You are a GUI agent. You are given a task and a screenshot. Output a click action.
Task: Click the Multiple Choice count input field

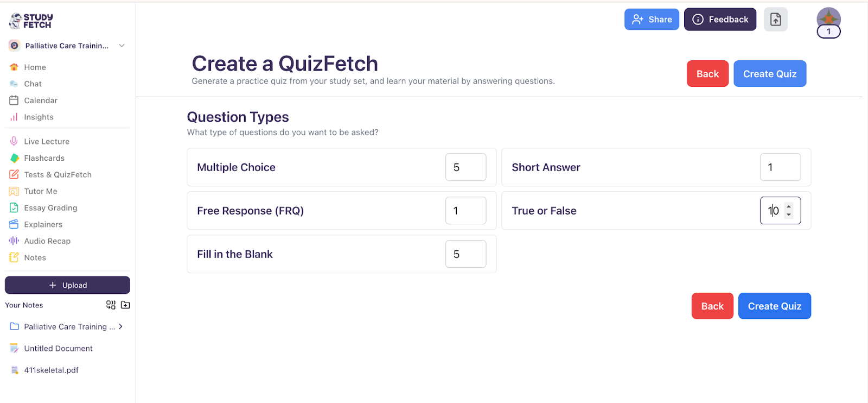(x=465, y=167)
